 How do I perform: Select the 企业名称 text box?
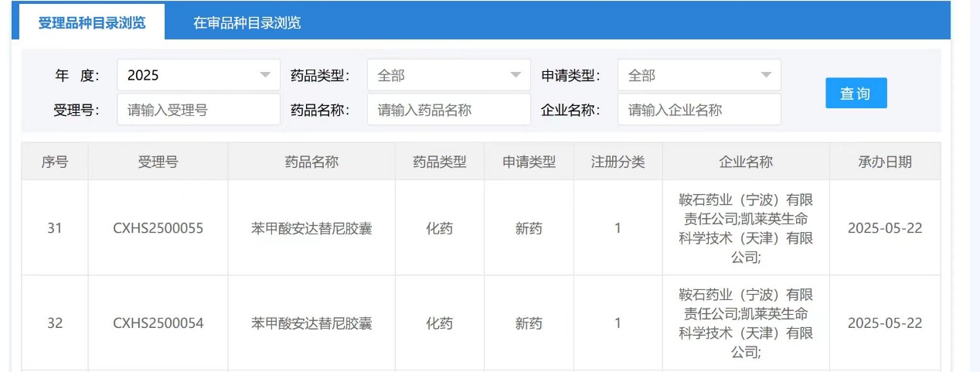coord(699,110)
